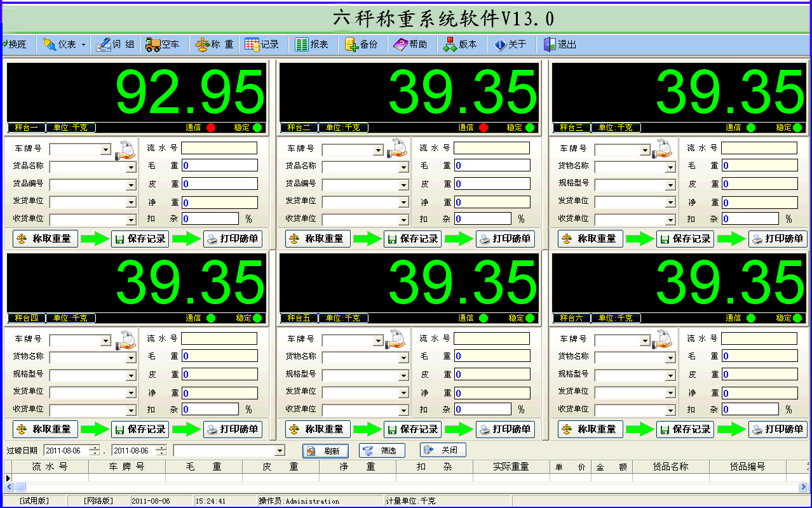The height and width of the screenshot is (508, 812).
Task: Open the 报表 reports icon
Action: [x=301, y=44]
